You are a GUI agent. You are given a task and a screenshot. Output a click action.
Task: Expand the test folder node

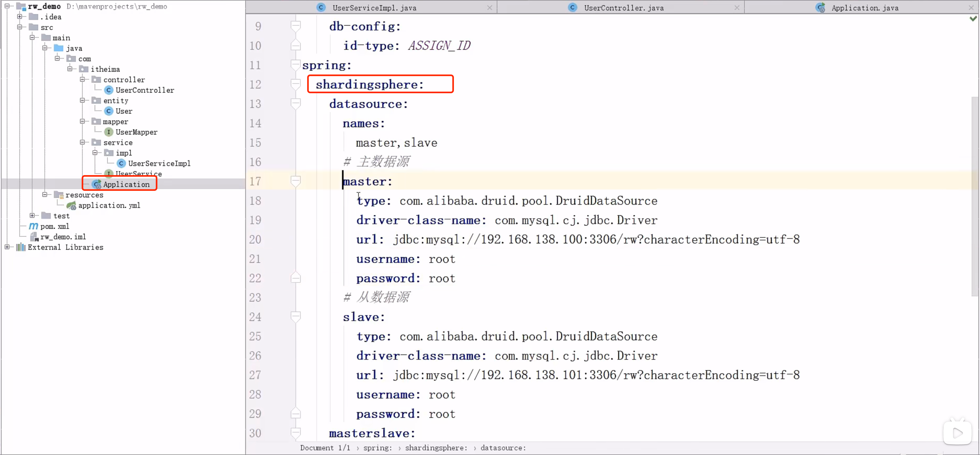pyautogui.click(x=32, y=216)
